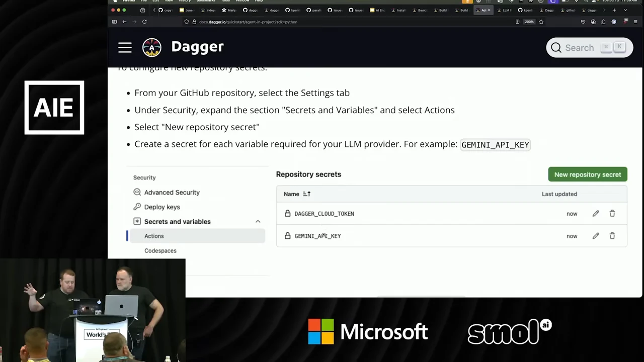Open Advanced Security in the sidebar
The image size is (644, 362).
pos(172,192)
